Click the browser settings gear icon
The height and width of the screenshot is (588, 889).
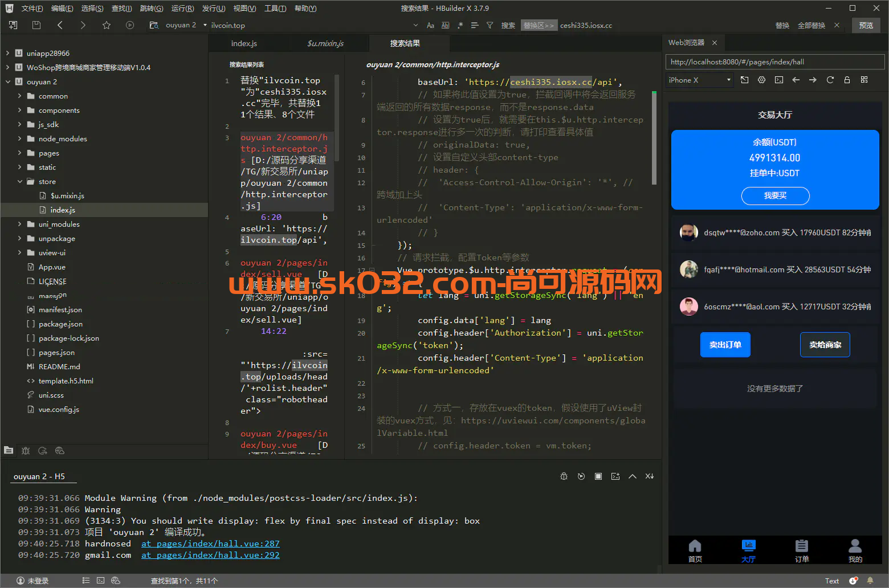click(x=762, y=80)
